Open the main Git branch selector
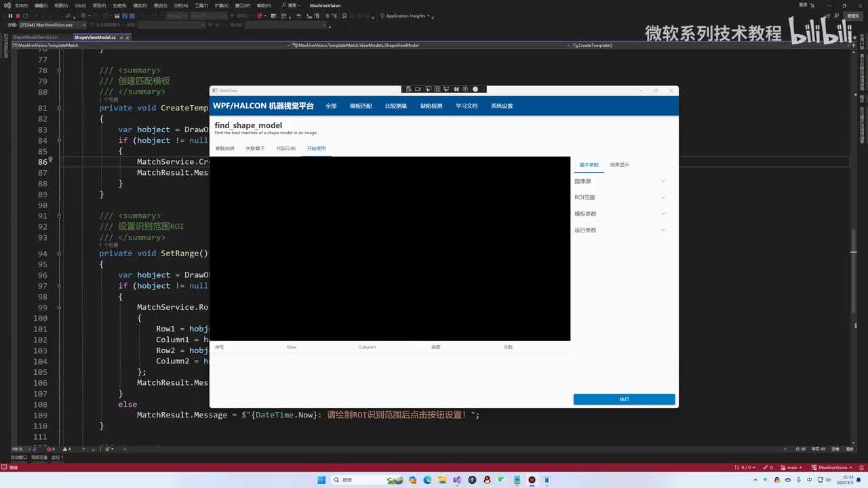868x488 pixels. pyautogui.click(x=791, y=467)
